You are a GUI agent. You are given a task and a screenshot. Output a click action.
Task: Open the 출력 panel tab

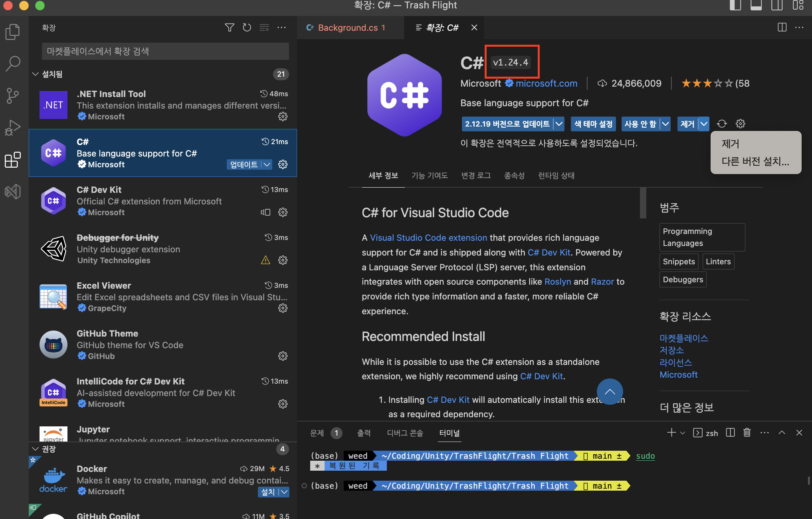click(x=364, y=433)
